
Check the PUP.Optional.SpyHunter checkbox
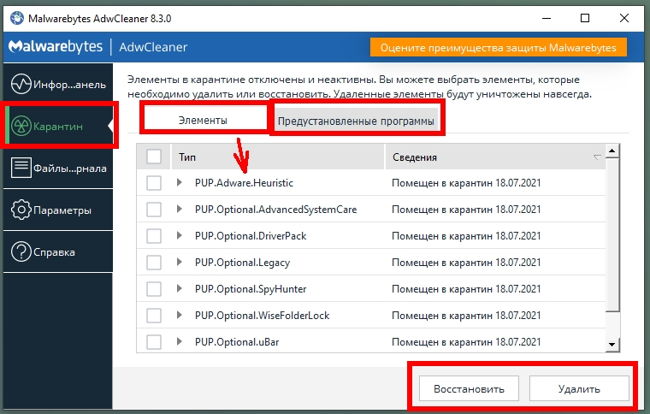154,289
